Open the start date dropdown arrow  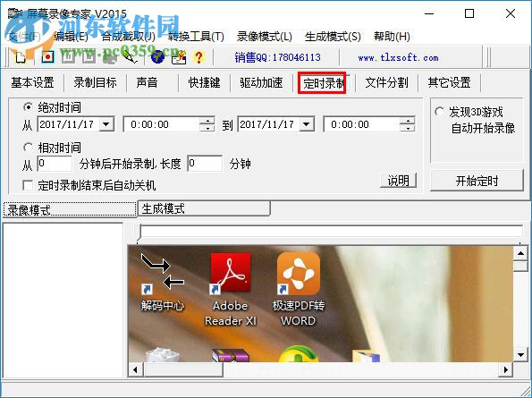106,124
